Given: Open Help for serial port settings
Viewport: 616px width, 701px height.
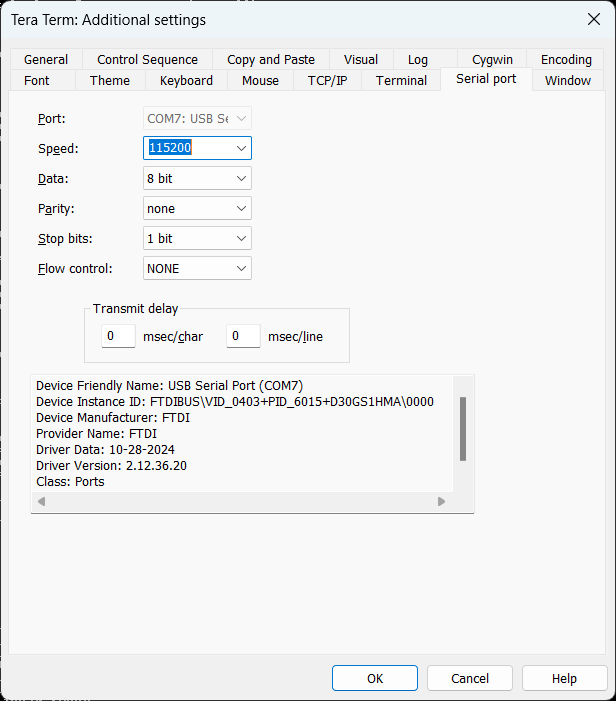Looking at the screenshot, I should pyautogui.click(x=564, y=678).
